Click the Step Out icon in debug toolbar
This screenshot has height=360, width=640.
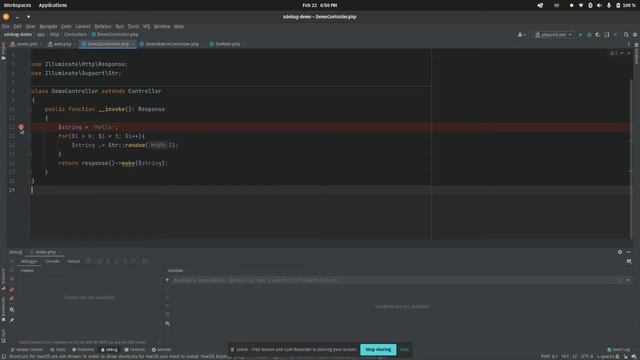point(125,261)
